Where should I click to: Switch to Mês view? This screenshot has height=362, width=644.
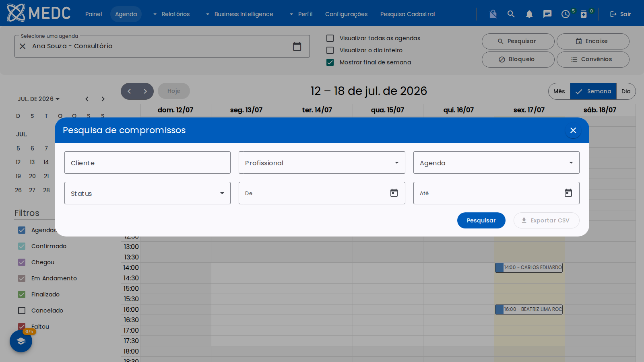(559, 91)
